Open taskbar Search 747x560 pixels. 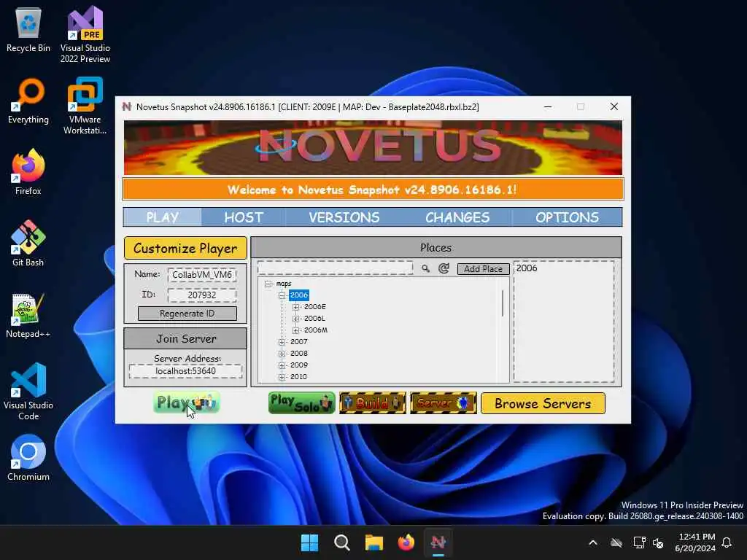341,542
